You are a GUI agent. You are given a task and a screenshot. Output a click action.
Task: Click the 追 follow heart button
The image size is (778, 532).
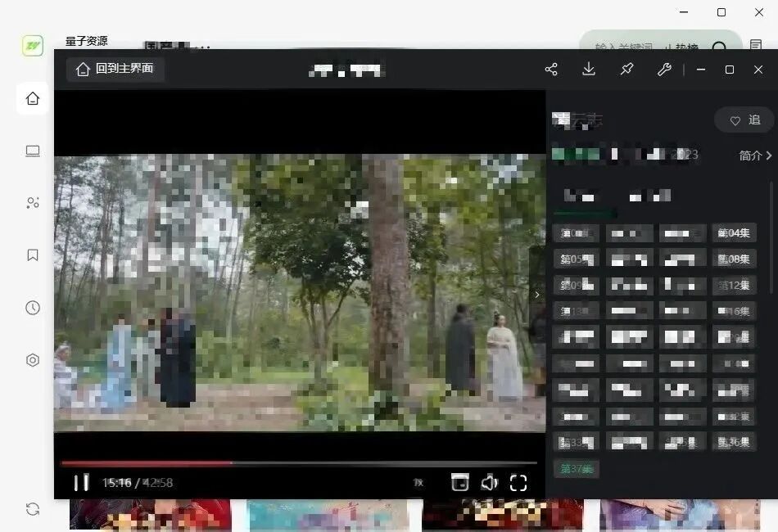tap(744, 120)
